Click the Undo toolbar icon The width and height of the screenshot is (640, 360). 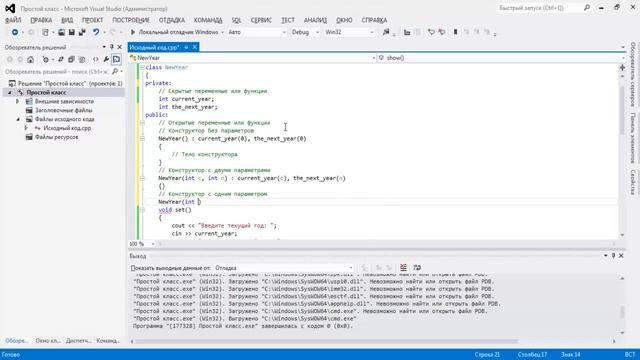(x=96, y=32)
